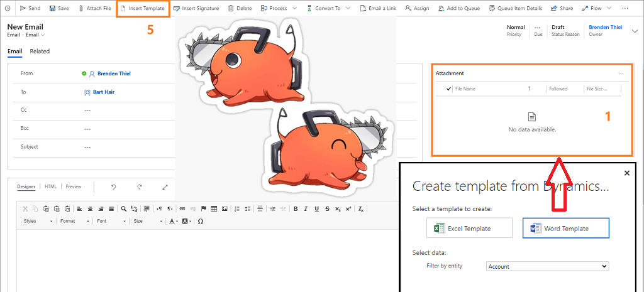
Task: Insert a bulleted list
Action: (247, 208)
